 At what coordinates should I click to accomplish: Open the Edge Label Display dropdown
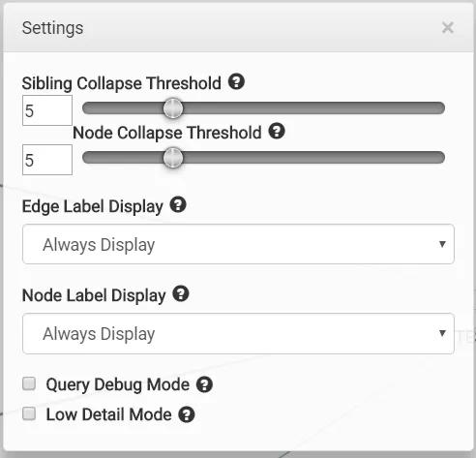tap(238, 244)
